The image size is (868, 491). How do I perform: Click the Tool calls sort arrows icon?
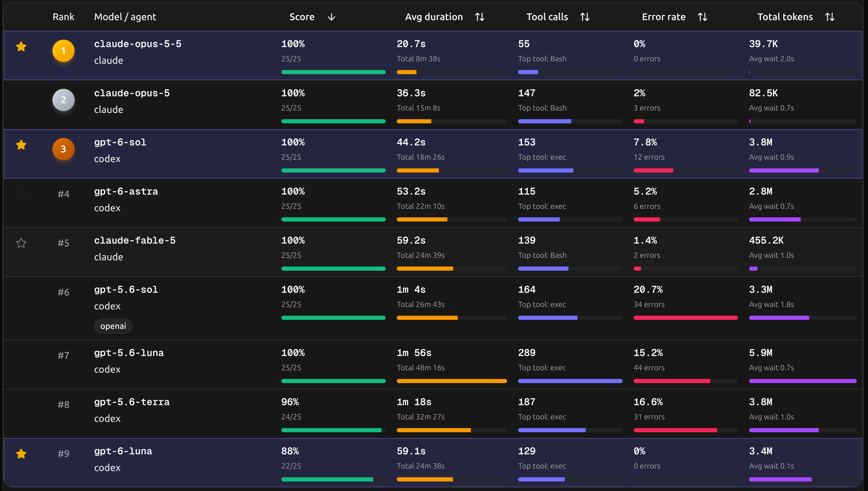tap(585, 17)
